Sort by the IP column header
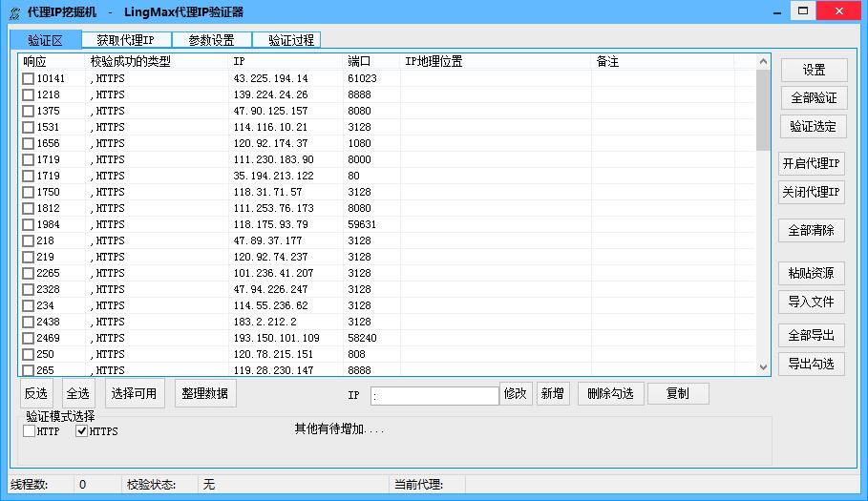 [286, 61]
